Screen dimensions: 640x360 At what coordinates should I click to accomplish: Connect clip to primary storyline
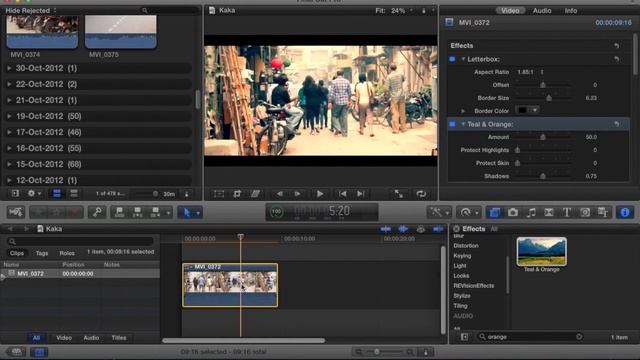(x=119, y=212)
